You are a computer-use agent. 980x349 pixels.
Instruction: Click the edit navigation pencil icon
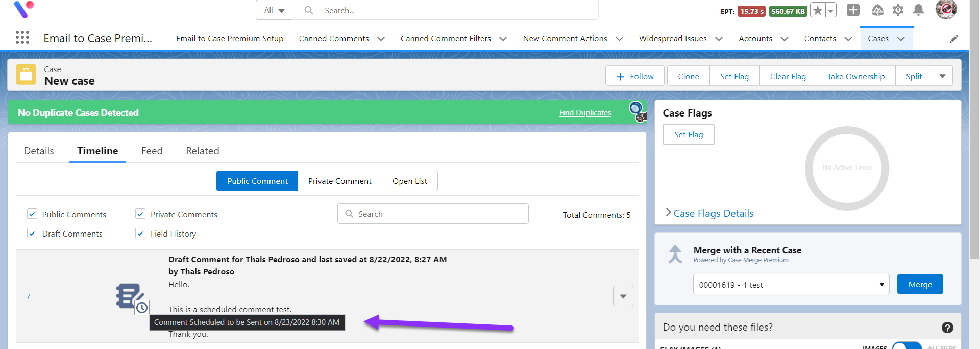953,39
